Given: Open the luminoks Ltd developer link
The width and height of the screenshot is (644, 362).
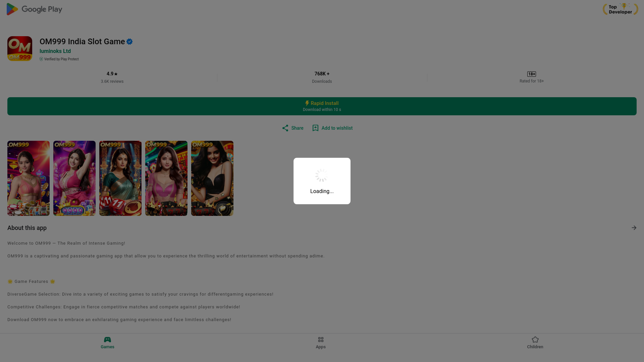Looking at the screenshot, I should pos(55,51).
